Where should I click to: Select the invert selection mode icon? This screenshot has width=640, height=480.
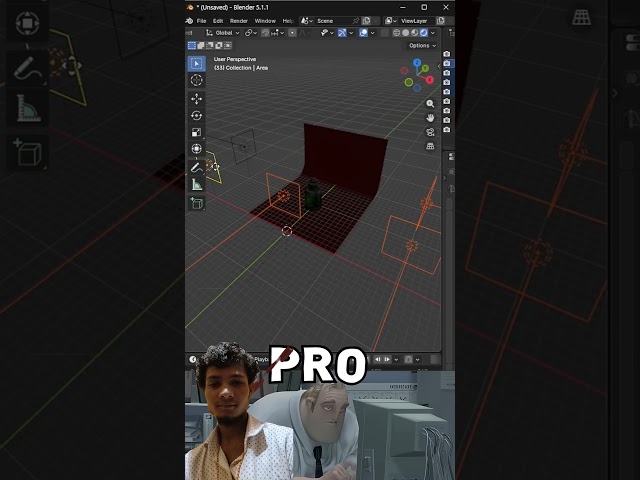pyautogui.click(x=219, y=45)
